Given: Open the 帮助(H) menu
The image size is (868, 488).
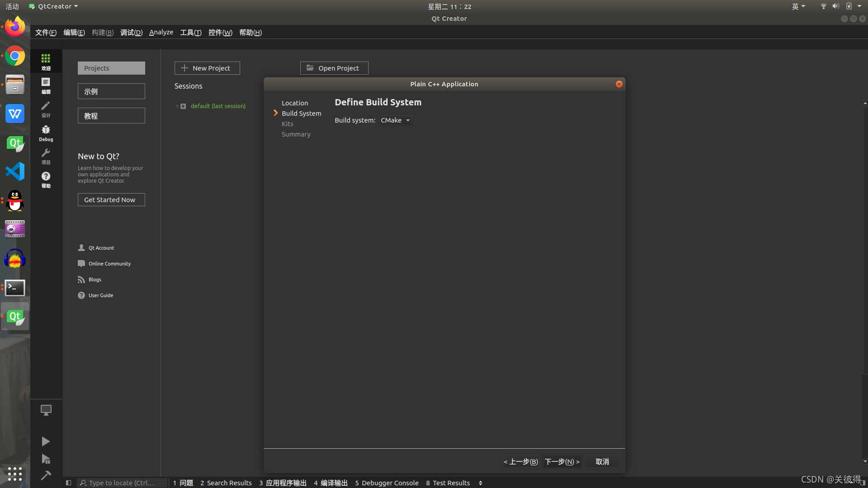Looking at the screenshot, I should coord(251,33).
